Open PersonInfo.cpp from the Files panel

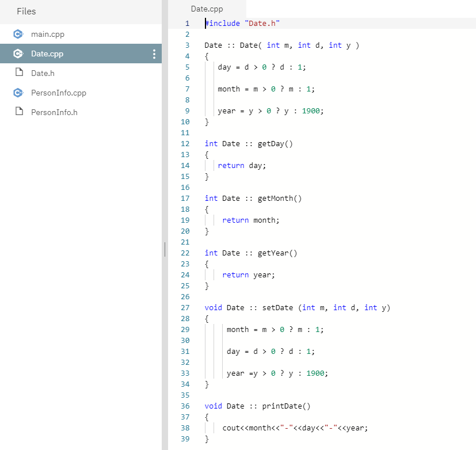pos(81,93)
